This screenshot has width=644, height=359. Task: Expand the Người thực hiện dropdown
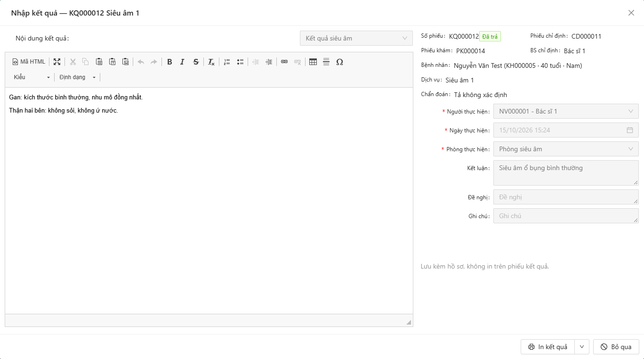(x=566, y=111)
